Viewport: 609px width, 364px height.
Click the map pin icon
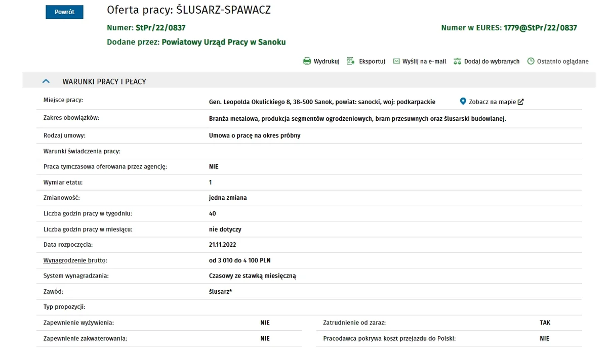coord(463,101)
